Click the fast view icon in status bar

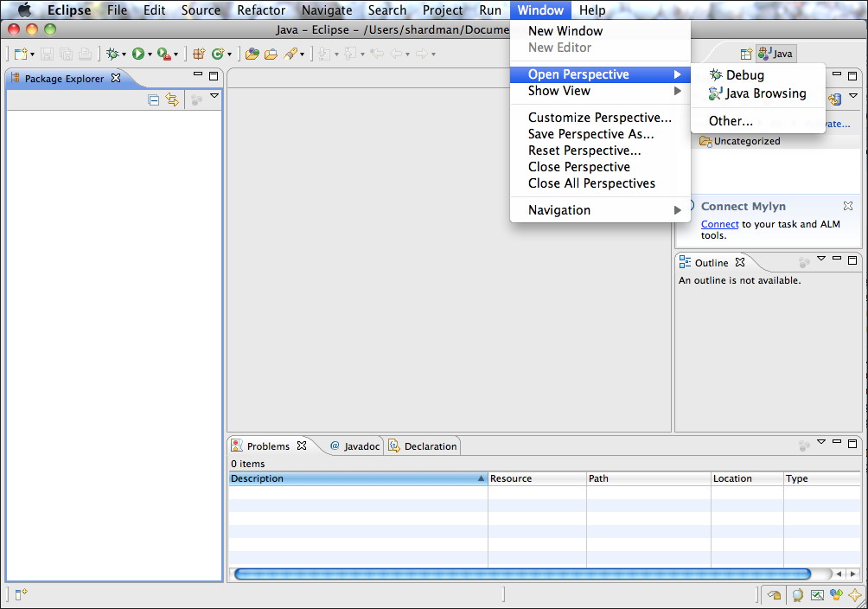[21, 594]
